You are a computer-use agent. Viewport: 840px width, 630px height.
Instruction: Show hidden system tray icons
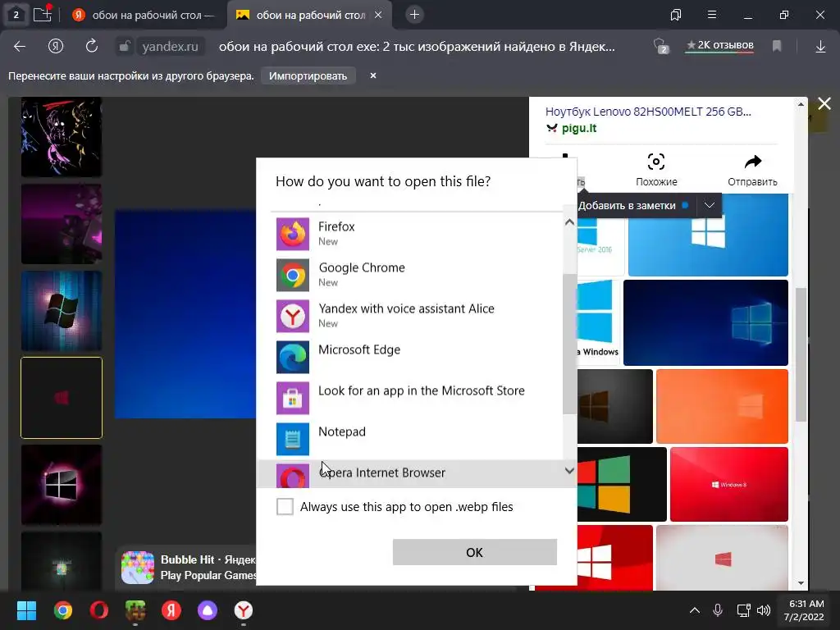tap(694, 610)
